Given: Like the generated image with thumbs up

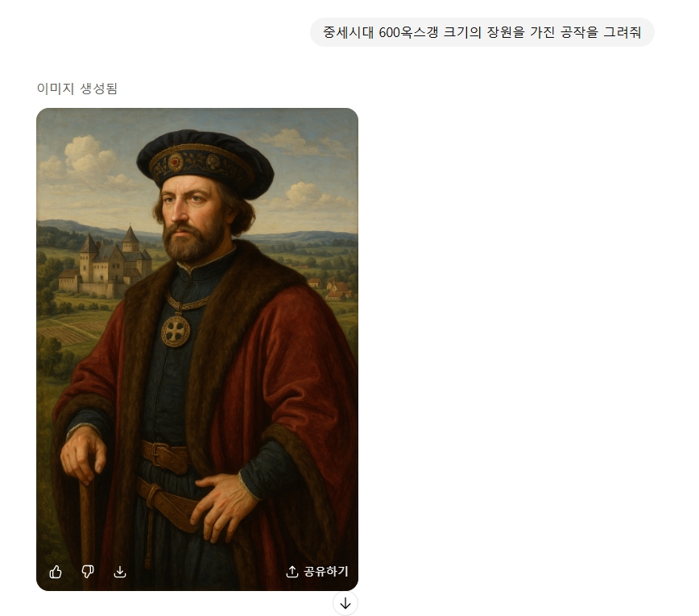Looking at the screenshot, I should pyautogui.click(x=56, y=572).
